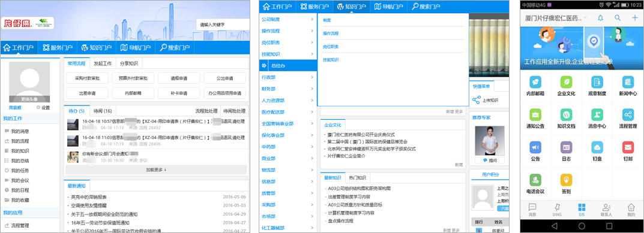Tap the Android back button
The image size is (644, 233).
tap(555, 226)
